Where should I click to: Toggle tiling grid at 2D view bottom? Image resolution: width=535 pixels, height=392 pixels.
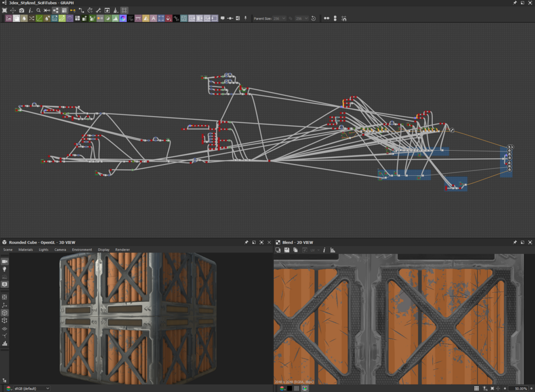pyautogui.click(x=476, y=388)
